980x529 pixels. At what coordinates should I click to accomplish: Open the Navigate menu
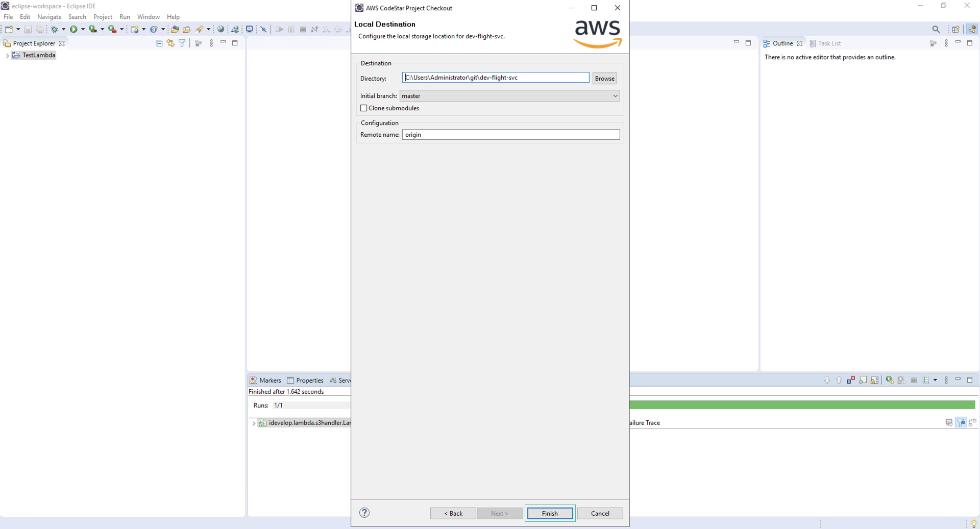point(49,17)
